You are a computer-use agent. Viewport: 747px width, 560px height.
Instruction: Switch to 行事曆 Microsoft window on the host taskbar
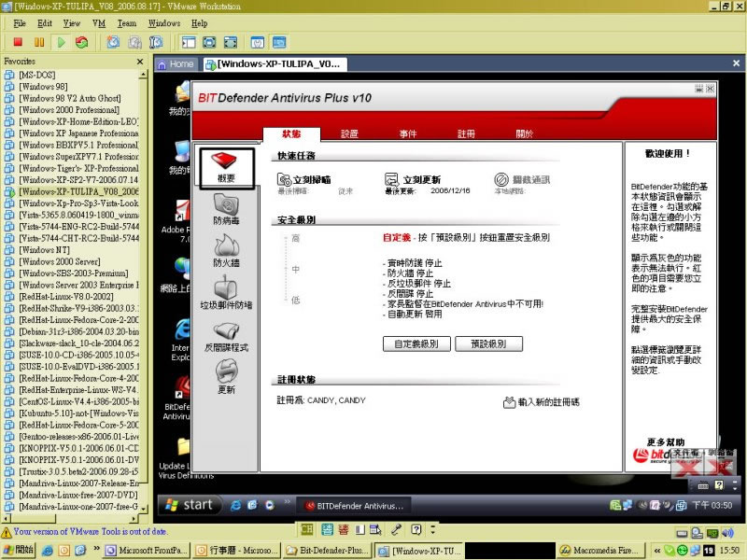(237, 551)
